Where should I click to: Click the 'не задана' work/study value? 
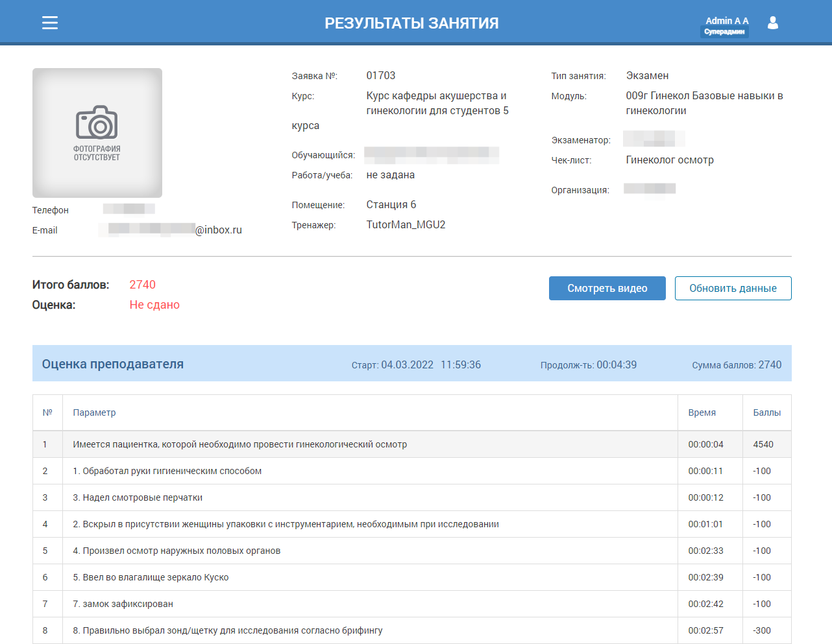pyautogui.click(x=390, y=174)
